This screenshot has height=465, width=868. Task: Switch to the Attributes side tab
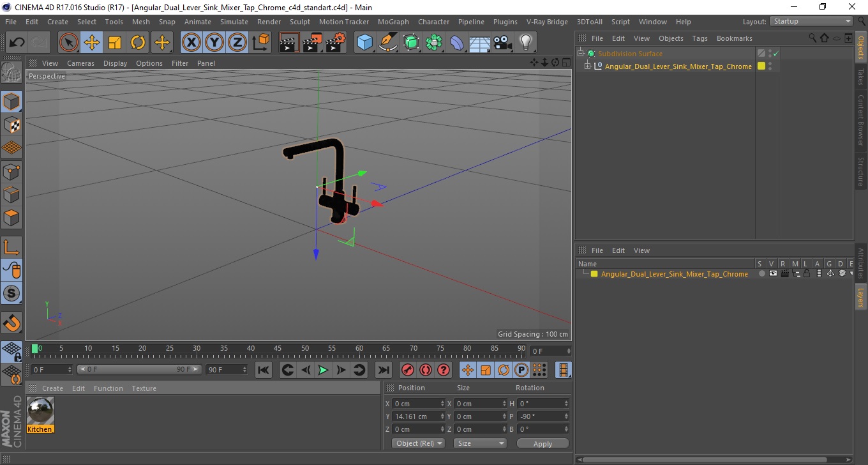[x=861, y=263]
